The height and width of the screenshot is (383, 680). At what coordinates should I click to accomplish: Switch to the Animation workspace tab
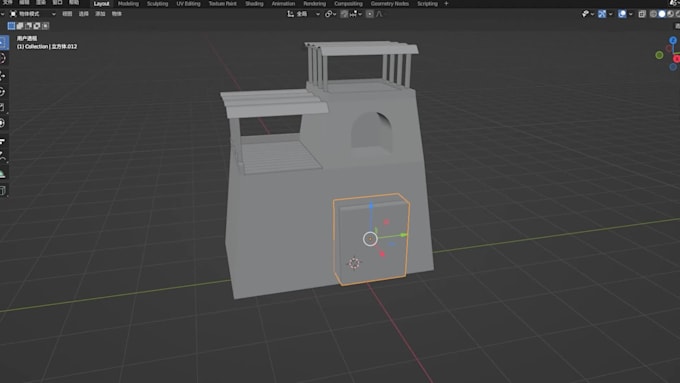(x=283, y=3)
